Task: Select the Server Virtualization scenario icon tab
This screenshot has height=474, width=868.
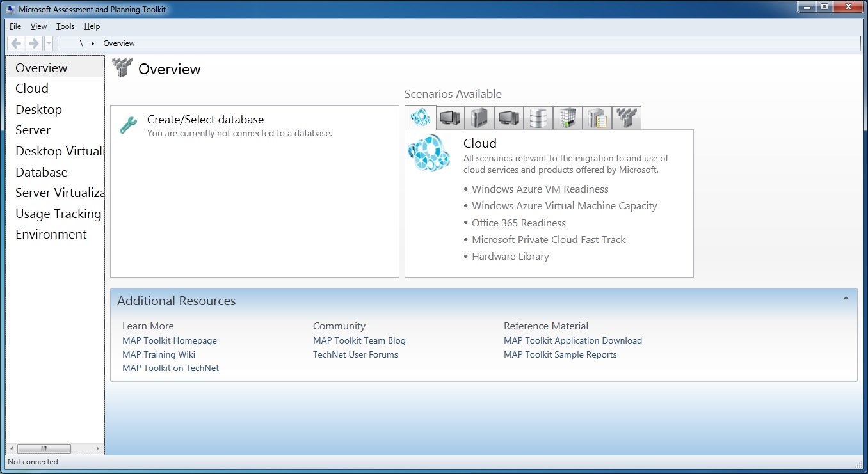Action: point(568,118)
